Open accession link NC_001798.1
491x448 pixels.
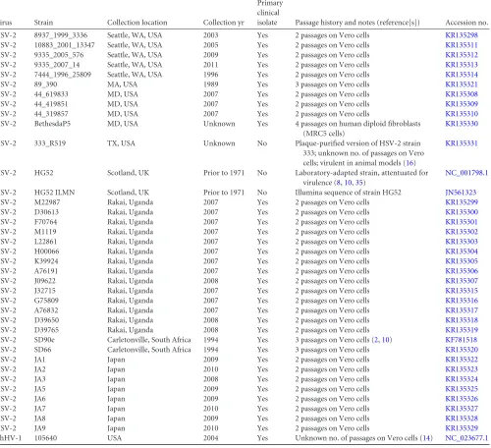[466, 173]
